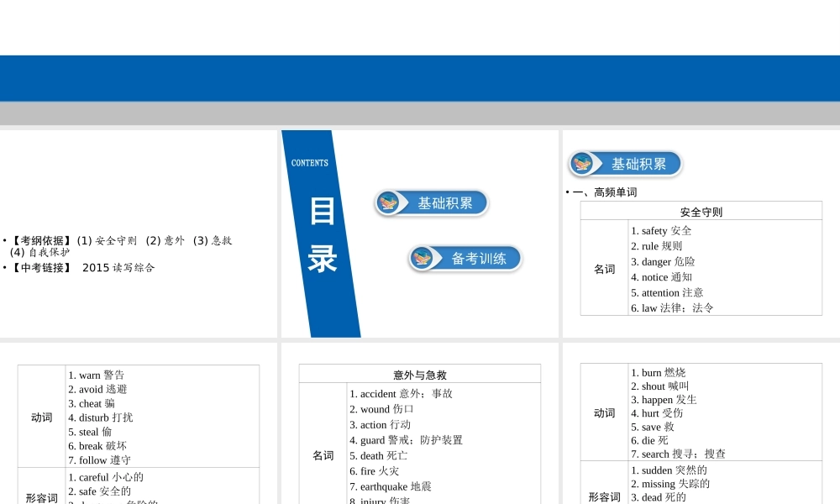Image resolution: width=840 pixels, height=504 pixels.
Task: Click the word '1. safety 安全'
Action: [661, 231]
